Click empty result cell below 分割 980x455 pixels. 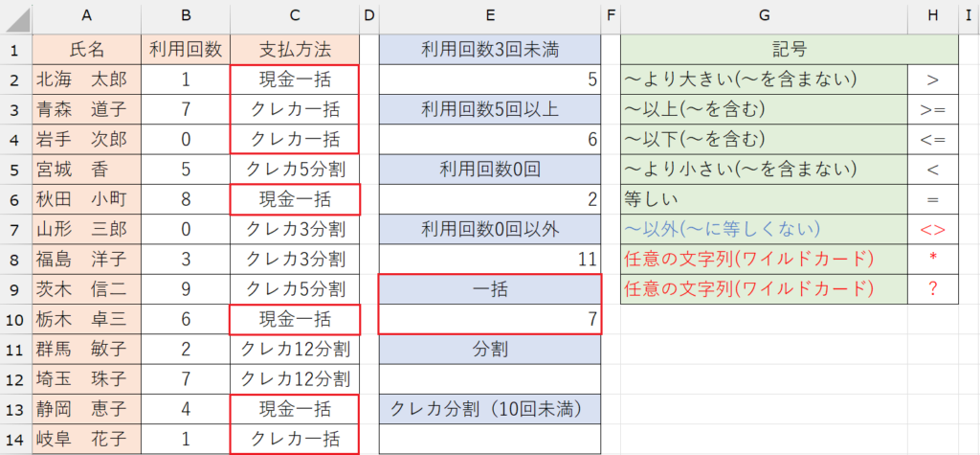pyautogui.click(x=490, y=378)
